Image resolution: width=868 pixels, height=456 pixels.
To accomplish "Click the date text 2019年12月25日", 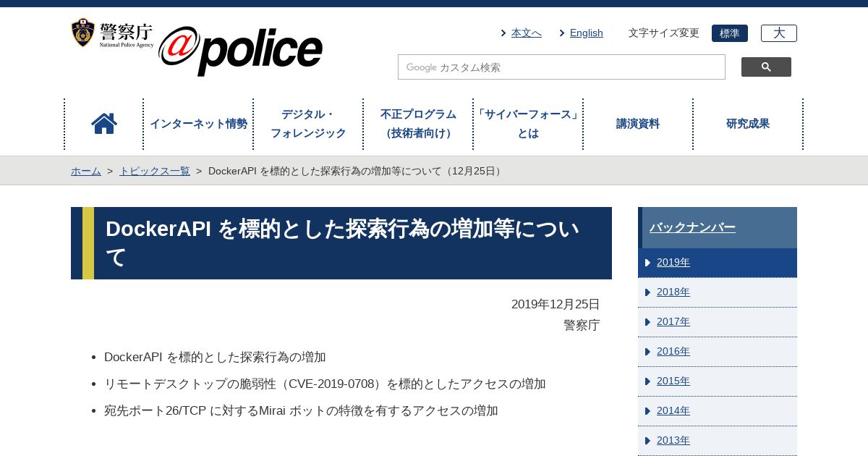I will click(x=556, y=304).
